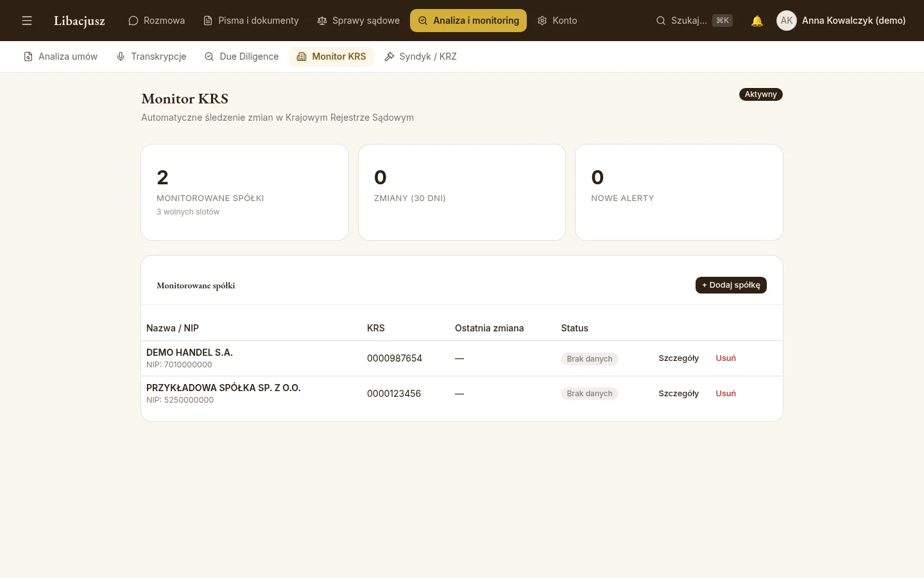
Task: Open Sprawy sądowe section
Action: 358,21
